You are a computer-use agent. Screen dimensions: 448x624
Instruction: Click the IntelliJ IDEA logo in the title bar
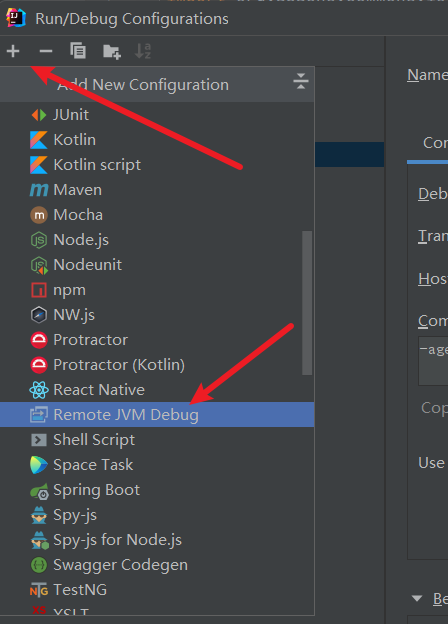(x=16, y=18)
